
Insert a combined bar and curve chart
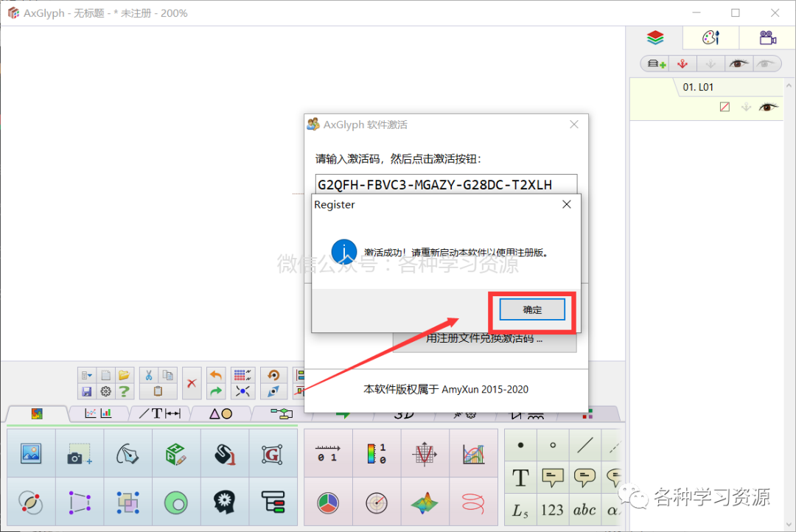click(x=473, y=453)
